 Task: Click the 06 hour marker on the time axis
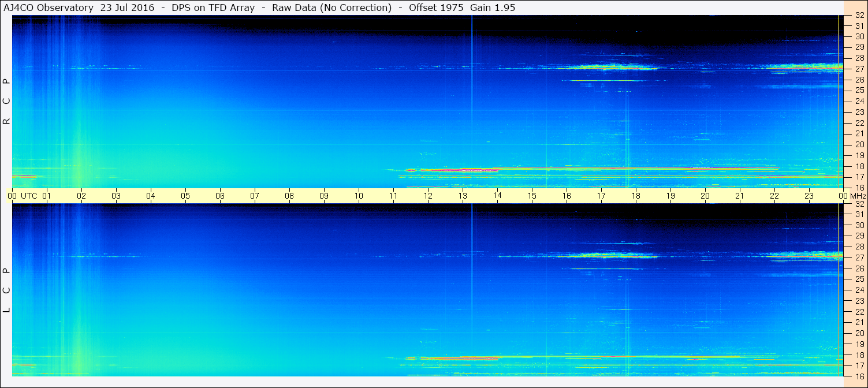tap(220, 196)
